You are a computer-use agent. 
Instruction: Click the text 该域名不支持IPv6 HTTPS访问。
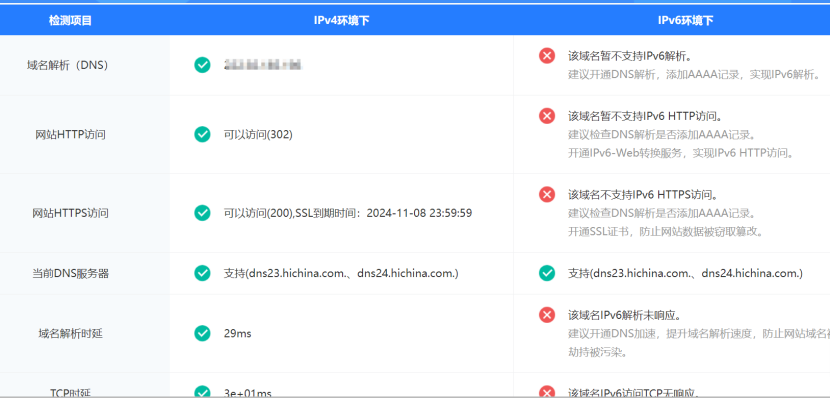tap(643, 194)
